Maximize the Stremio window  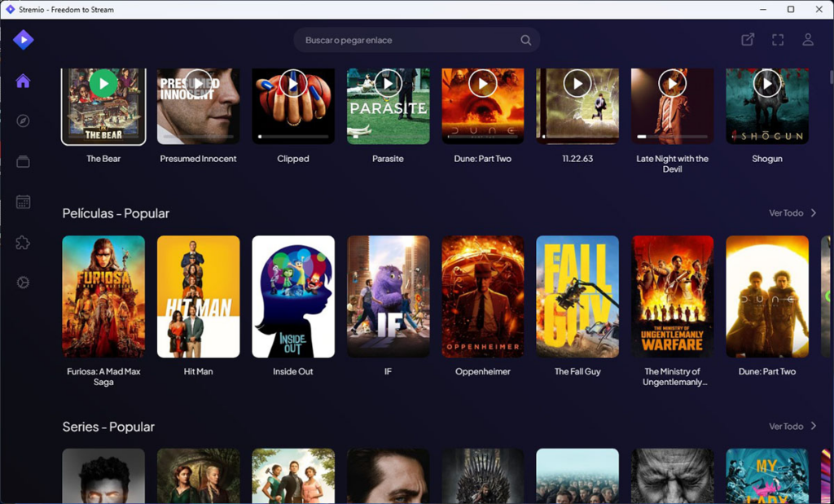click(791, 10)
